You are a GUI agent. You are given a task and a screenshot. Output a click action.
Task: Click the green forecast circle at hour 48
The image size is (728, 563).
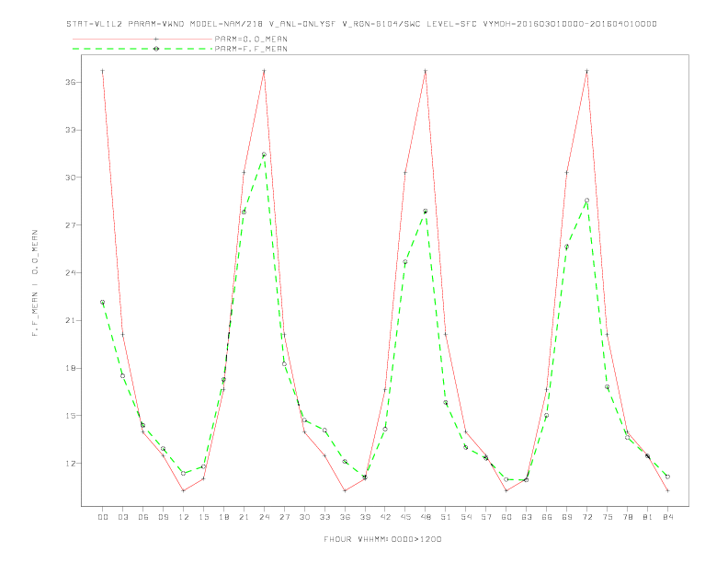point(426,212)
